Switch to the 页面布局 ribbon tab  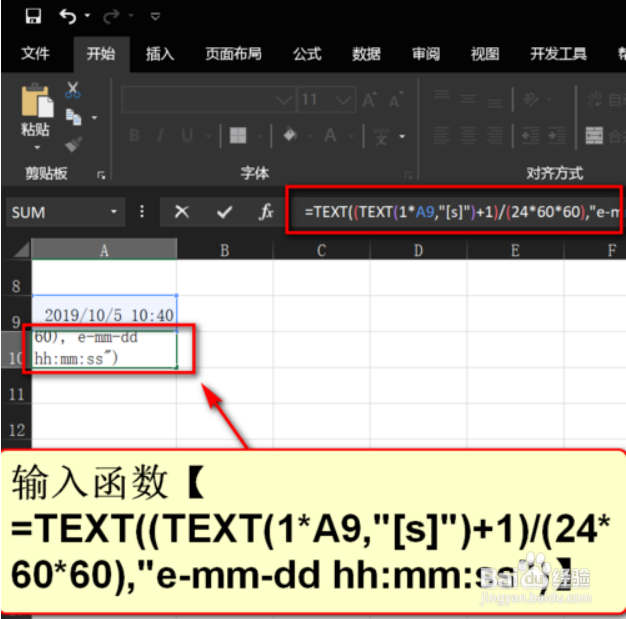[x=234, y=54]
